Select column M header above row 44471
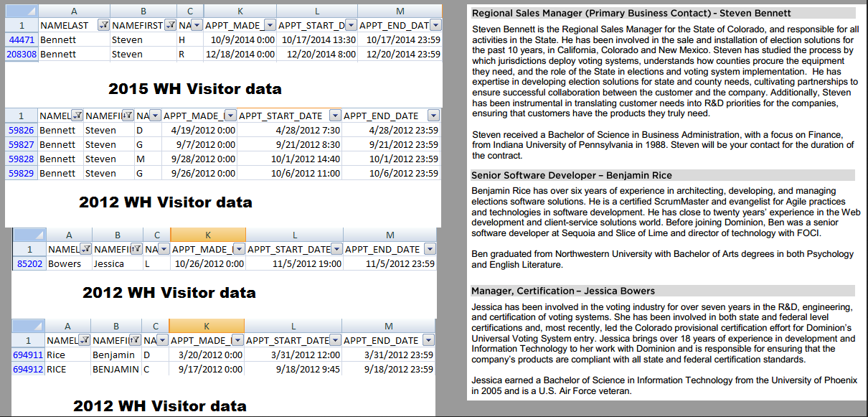 tap(400, 11)
